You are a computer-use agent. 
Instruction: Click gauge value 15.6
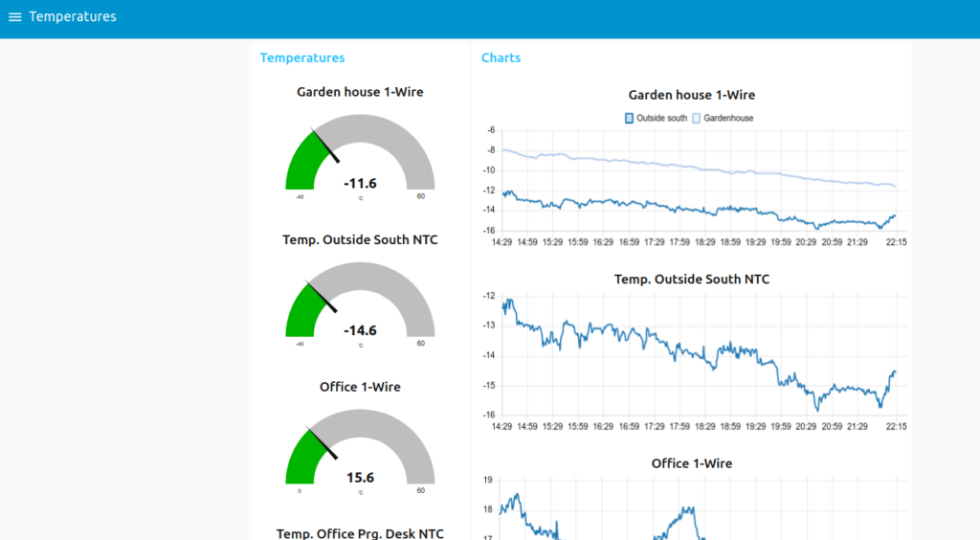pos(360,478)
